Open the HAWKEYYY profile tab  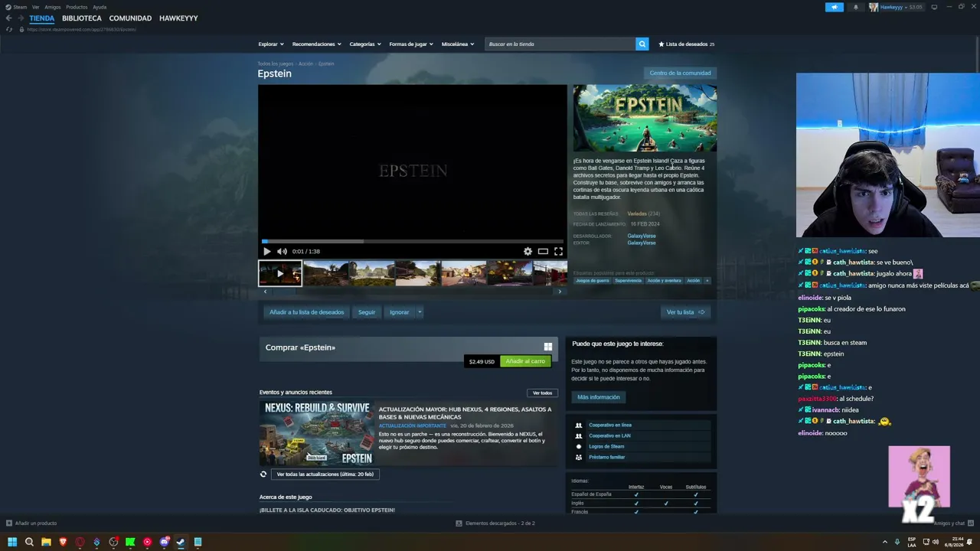[x=178, y=18]
